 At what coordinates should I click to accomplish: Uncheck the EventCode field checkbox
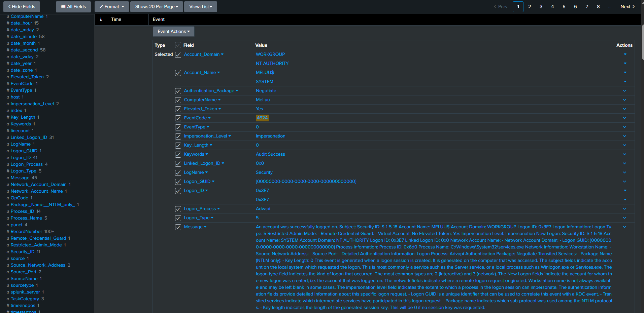[x=178, y=118]
